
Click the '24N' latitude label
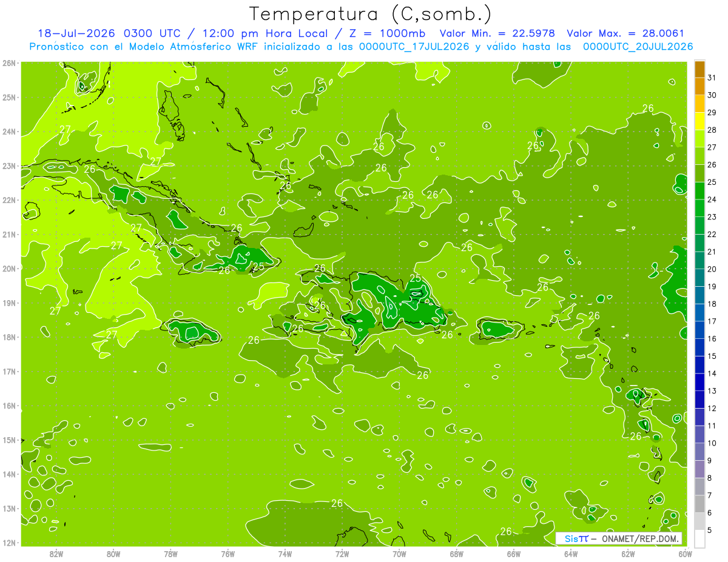[x=9, y=132]
